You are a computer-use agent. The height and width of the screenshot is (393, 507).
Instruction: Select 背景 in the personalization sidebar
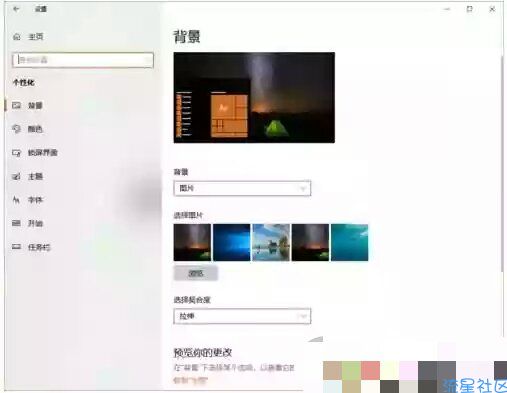(28, 106)
